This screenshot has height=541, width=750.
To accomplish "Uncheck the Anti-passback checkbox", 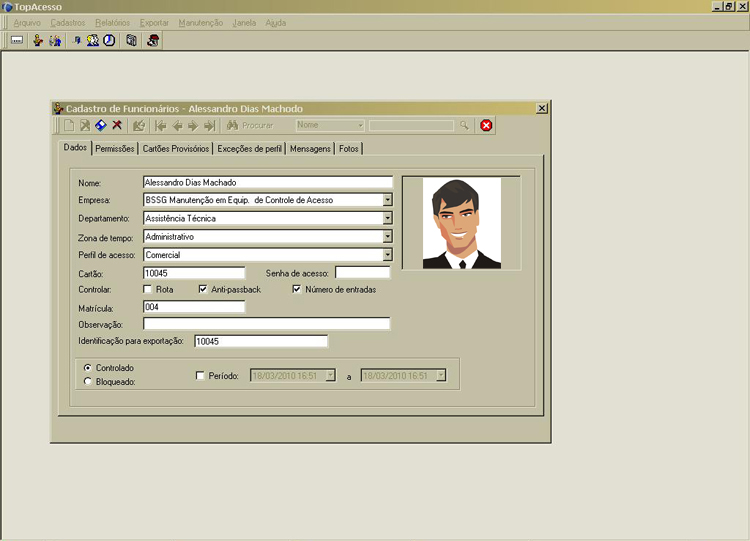I will click(x=203, y=290).
